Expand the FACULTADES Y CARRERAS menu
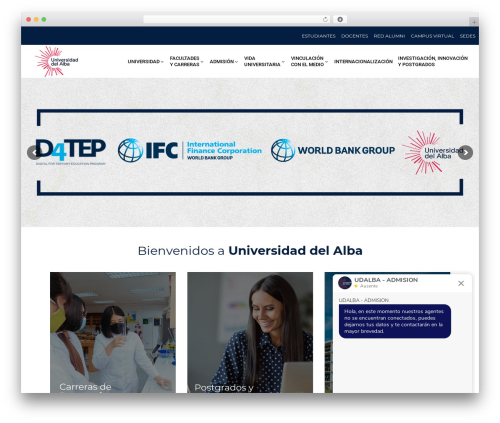Screen dimensions: 500x423 point(186,61)
